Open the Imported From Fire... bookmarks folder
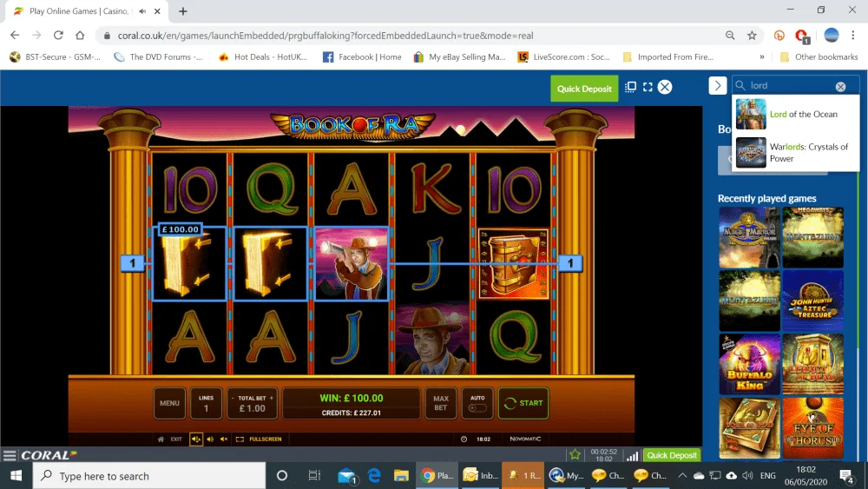This screenshot has width=868, height=489. pos(667,57)
